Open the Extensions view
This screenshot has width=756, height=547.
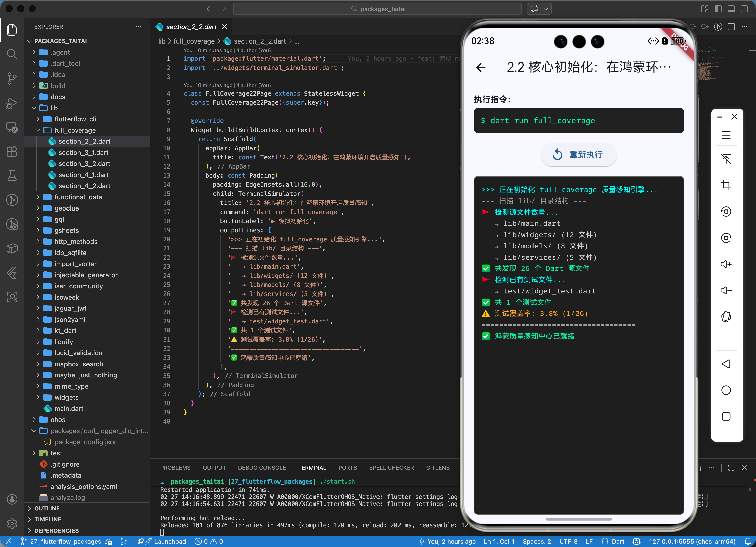(x=12, y=152)
